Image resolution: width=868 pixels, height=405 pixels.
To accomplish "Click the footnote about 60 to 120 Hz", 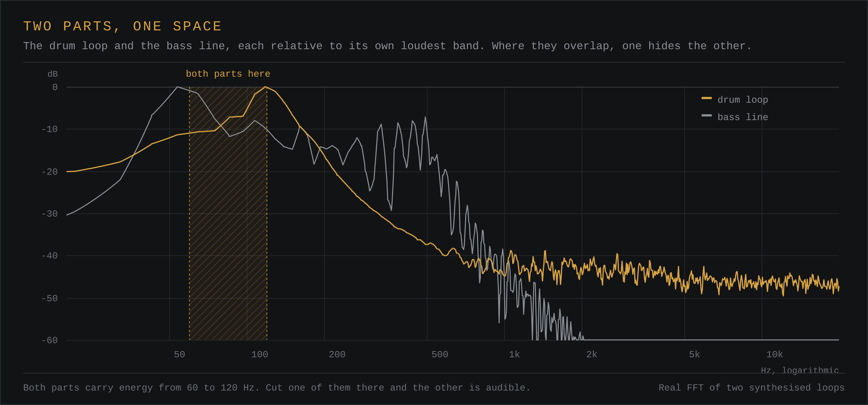I will [277, 388].
